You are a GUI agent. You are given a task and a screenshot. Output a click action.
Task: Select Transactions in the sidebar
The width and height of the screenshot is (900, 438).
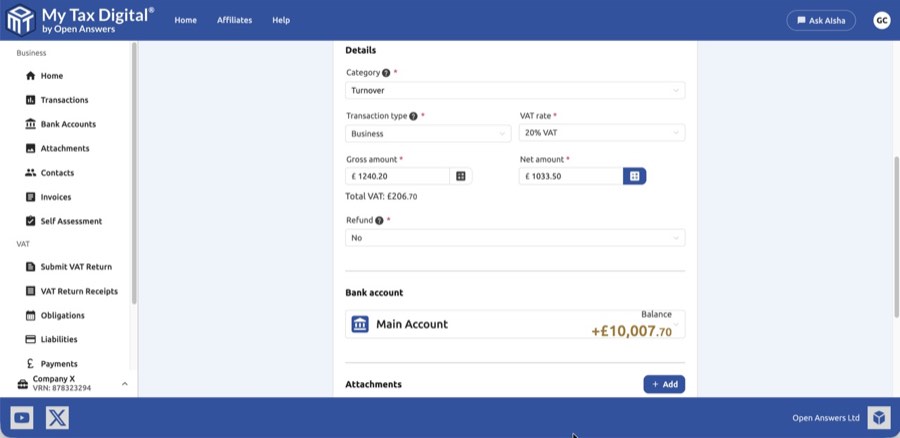click(64, 100)
